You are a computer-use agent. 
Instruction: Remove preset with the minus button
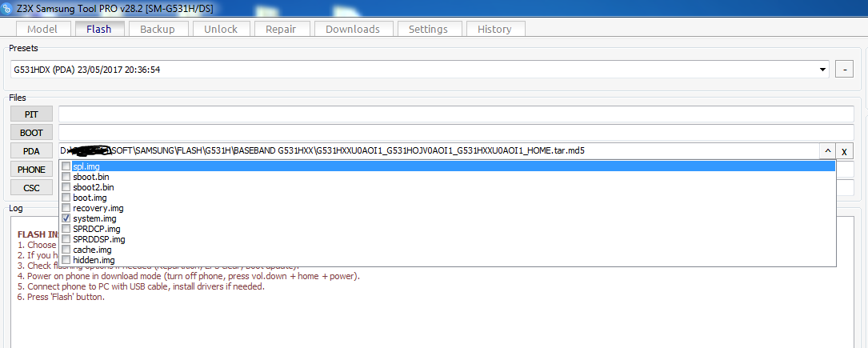844,70
